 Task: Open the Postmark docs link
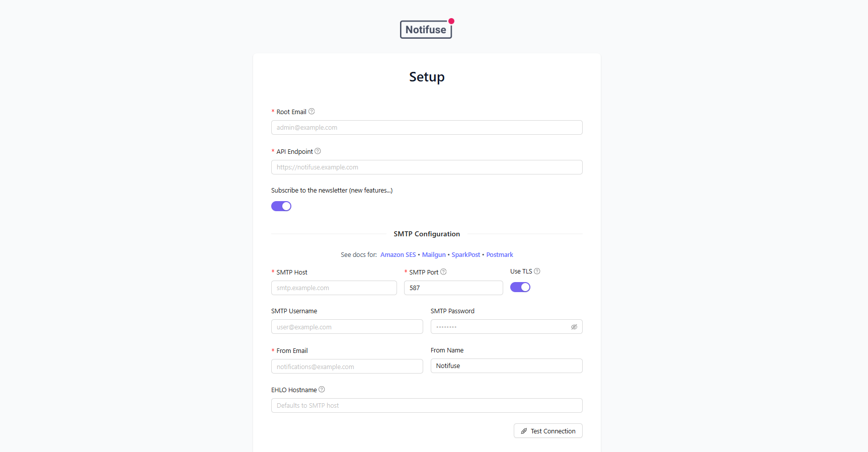499,254
